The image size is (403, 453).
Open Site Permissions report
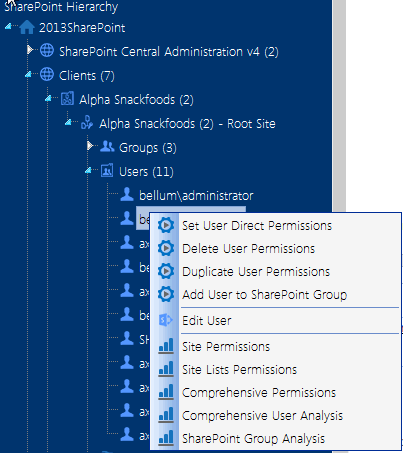[276, 346]
